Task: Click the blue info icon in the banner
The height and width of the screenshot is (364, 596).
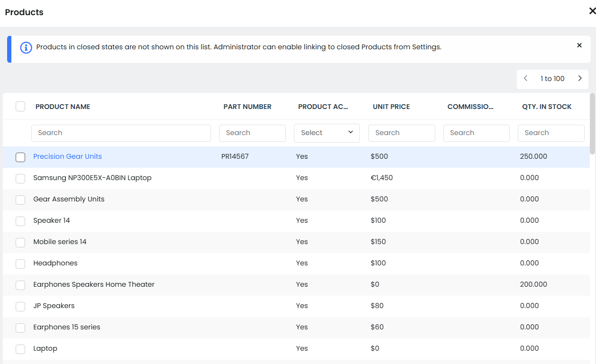Action: (26, 47)
